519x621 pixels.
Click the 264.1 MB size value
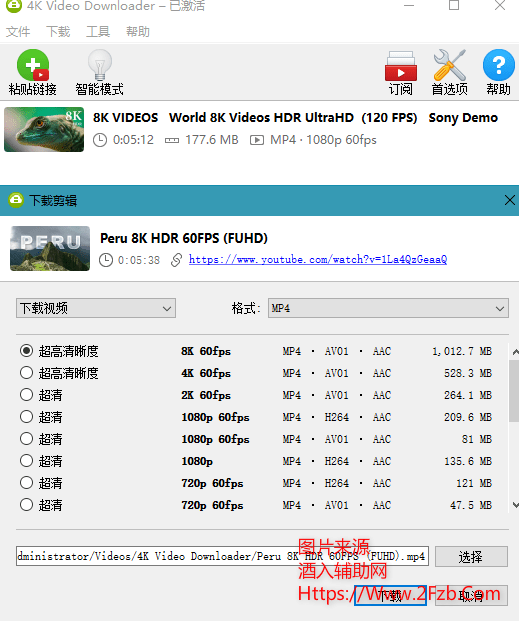468,395
